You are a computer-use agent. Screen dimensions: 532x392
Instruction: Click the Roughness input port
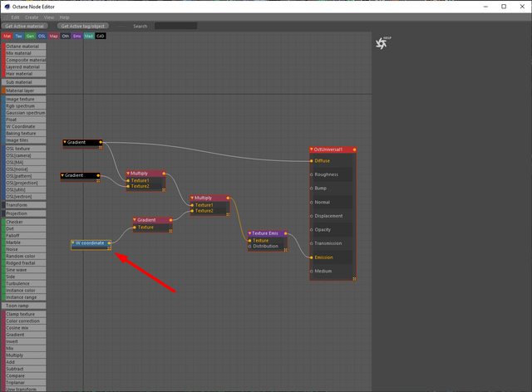pyautogui.click(x=312, y=174)
